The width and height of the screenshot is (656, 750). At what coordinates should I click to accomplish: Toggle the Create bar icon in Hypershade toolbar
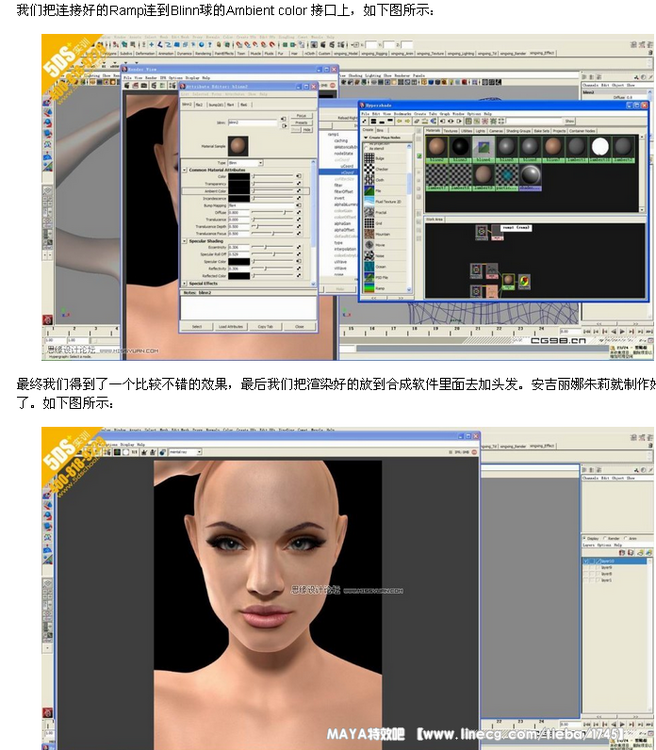click(x=366, y=121)
